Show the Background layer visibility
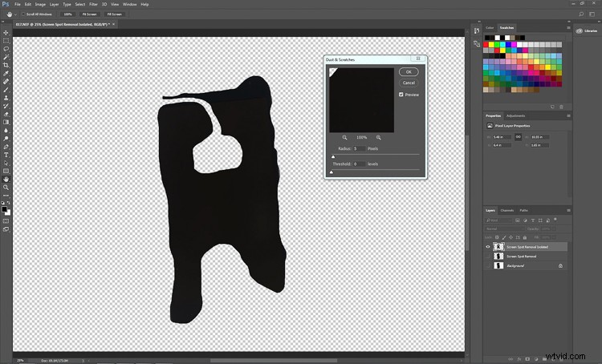Viewport: 602px width, 364px height. (x=487, y=265)
